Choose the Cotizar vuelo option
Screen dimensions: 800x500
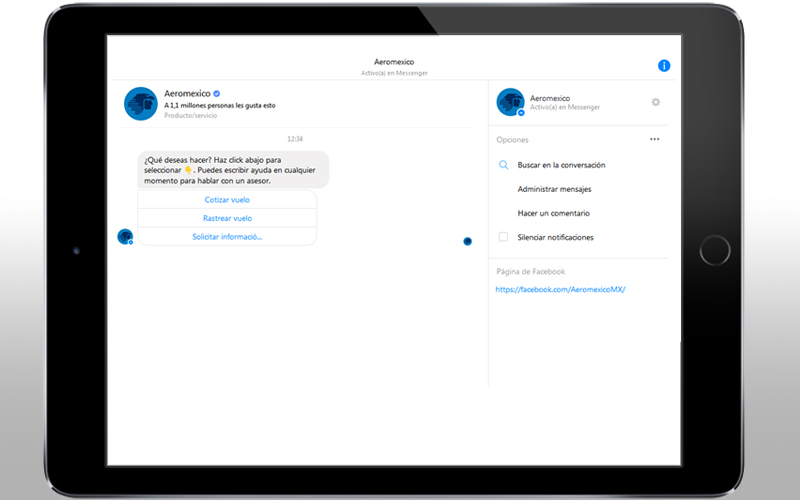point(227,199)
